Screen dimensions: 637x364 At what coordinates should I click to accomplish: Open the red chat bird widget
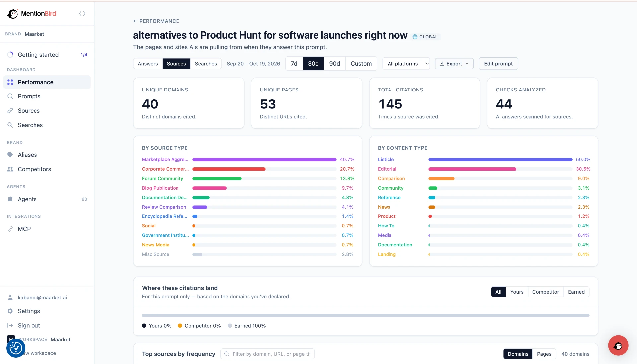(x=618, y=345)
